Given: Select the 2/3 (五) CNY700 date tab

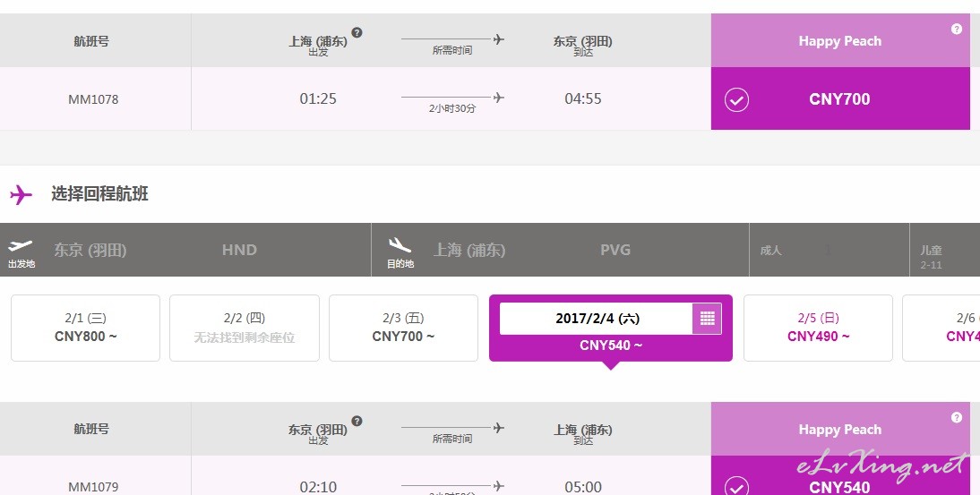Looking at the screenshot, I should point(403,328).
